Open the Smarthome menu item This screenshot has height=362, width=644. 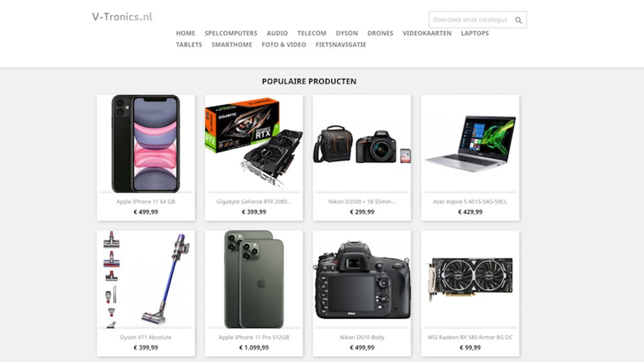pos(231,45)
